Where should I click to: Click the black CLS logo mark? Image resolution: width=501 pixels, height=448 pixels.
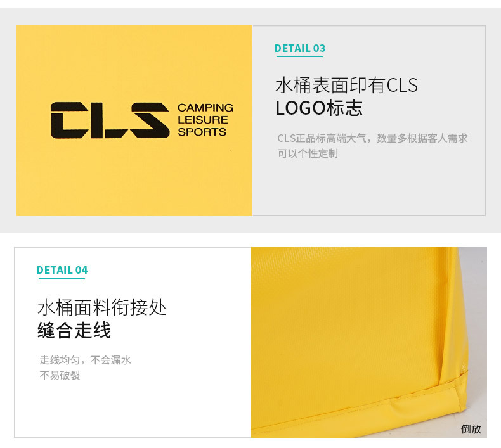(x=110, y=120)
